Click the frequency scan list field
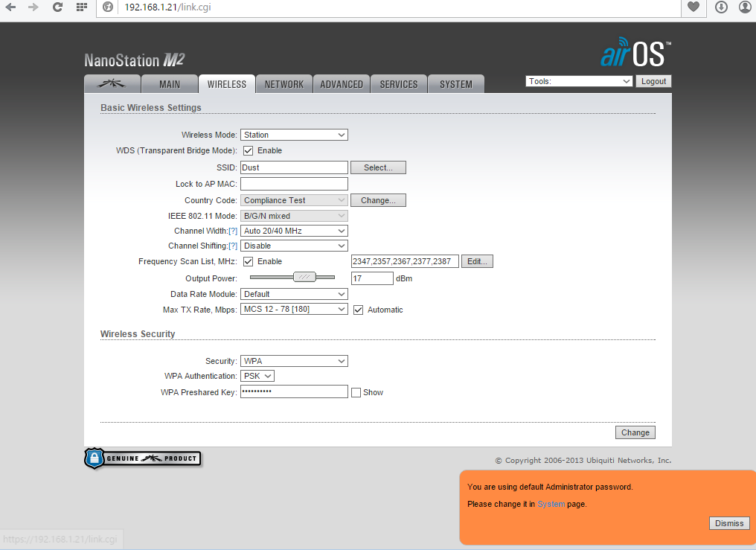This screenshot has height=550, width=756. [x=405, y=261]
